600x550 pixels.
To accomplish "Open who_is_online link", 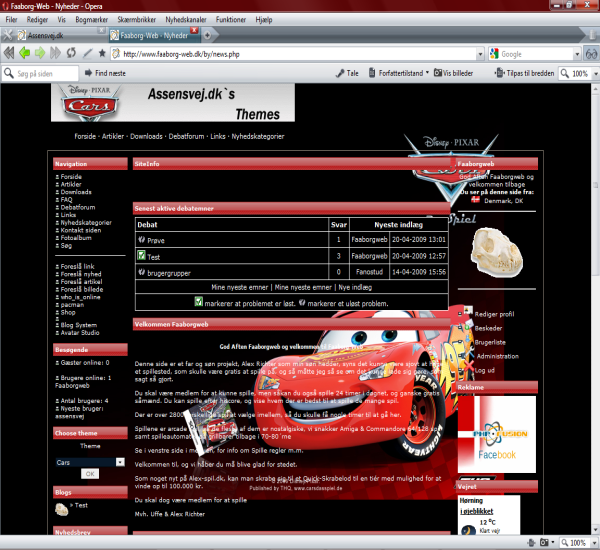I will pyautogui.click(x=80, y=297).
